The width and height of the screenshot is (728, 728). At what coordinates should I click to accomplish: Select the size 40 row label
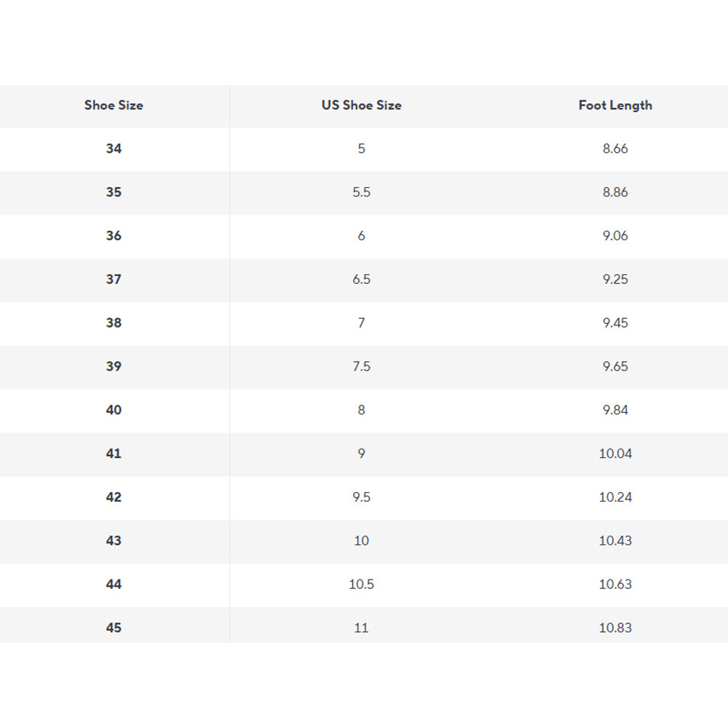(114, 410)
